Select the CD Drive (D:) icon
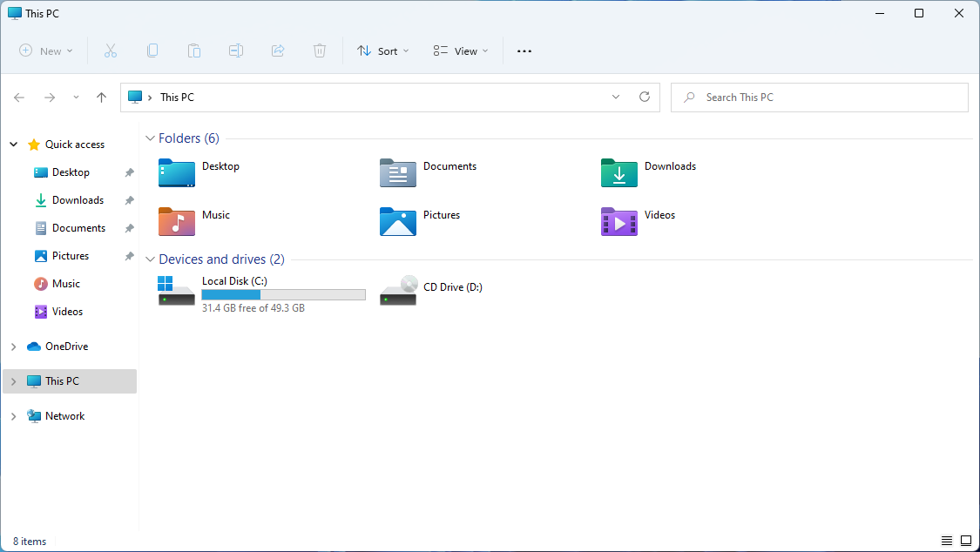This screenshot has width=980, height=552. coord(398,290)
